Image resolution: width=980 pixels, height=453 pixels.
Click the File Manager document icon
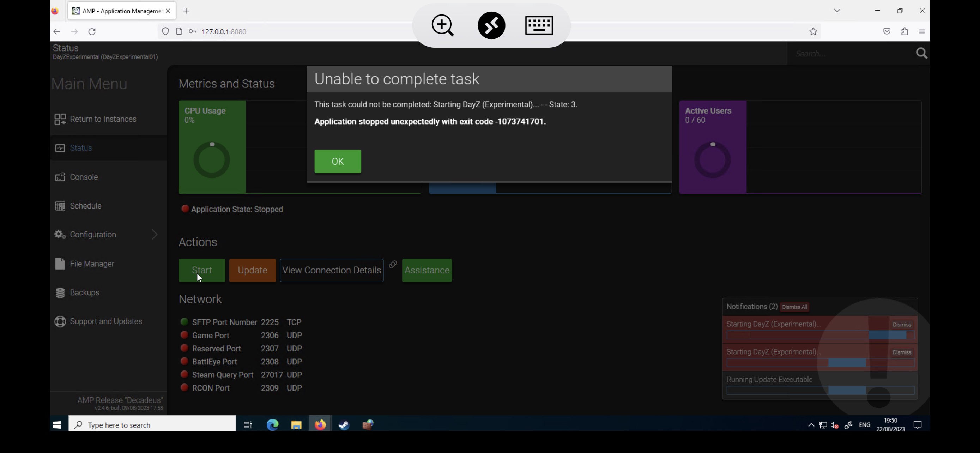pyautogui.click(x=60, y=264)
